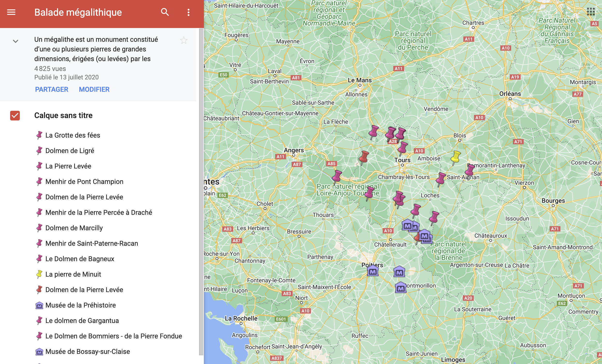Select La Grotte des fées entry
Screen dimensions: 602x364
72,135
